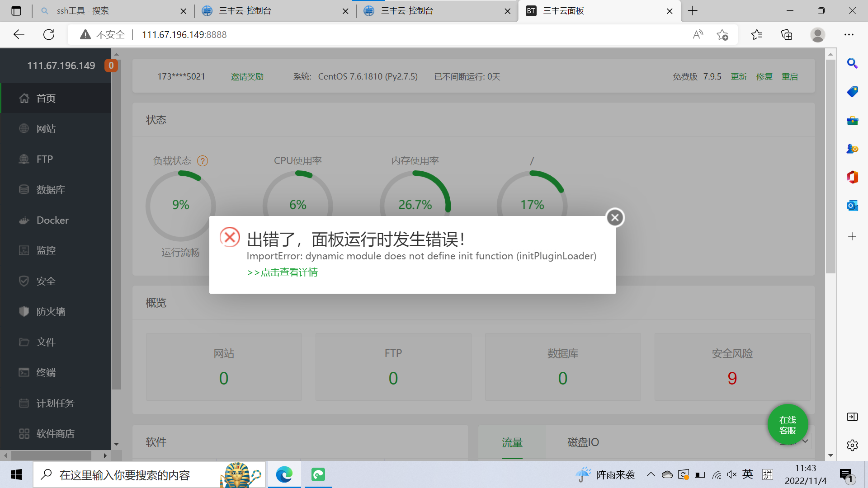The height and width of the screenshot is (488, 868).
Task: Open the Edge sidebar Outlook icon
Action: tap(852, 206)
